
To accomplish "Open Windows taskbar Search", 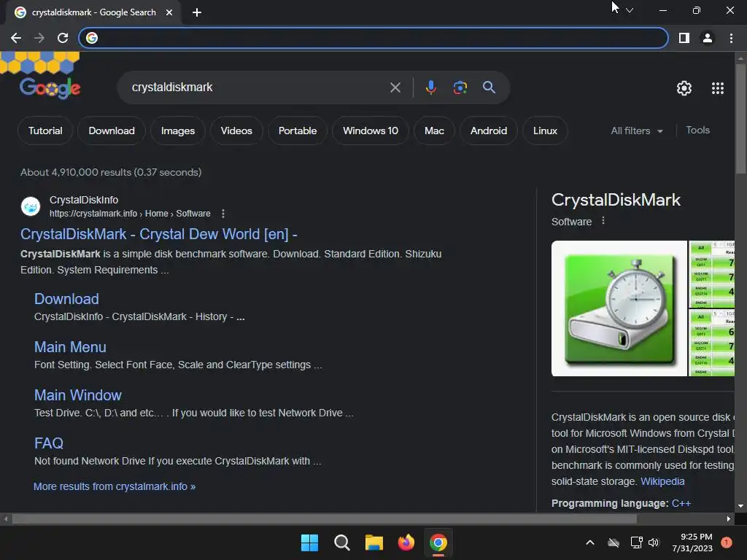I will pyautogui.click(x=341, y=542).
